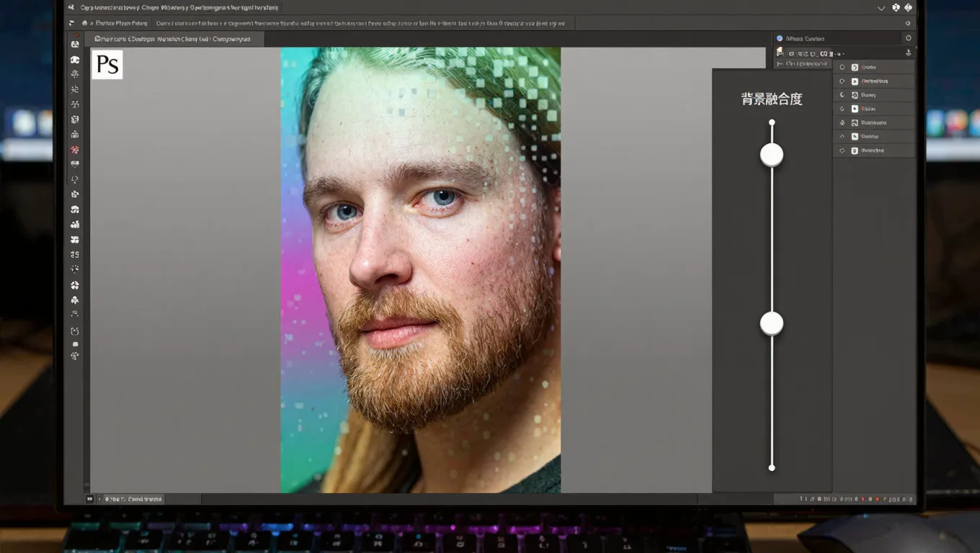
Task: Switch to the open document tab above the canvas
Action: [x=173, y=39]
